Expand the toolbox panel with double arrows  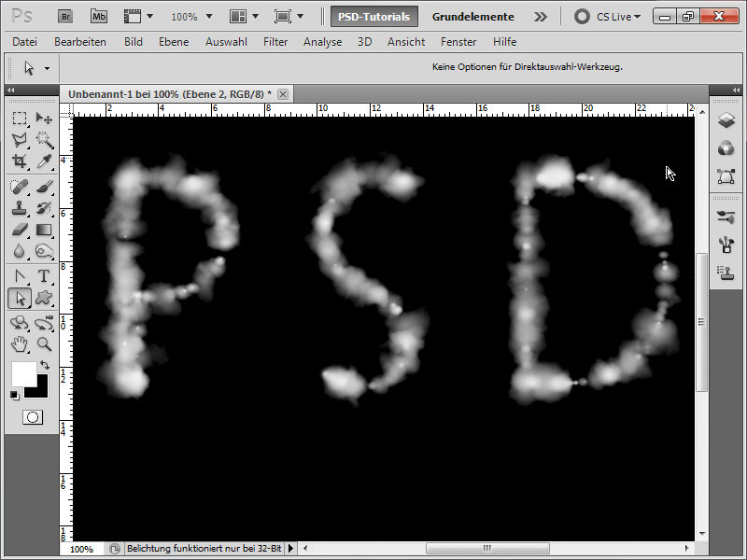[11, 90]
